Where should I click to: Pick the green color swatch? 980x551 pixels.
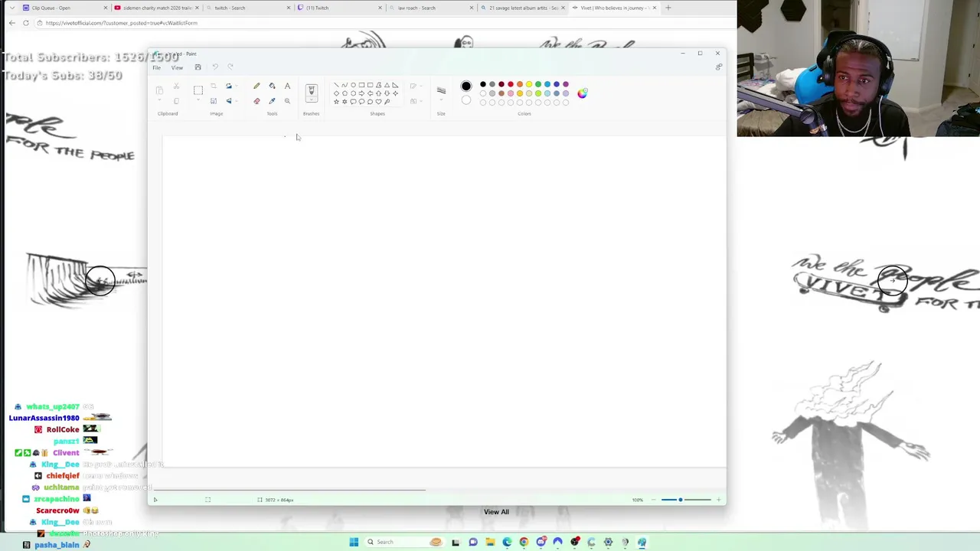pyautogui.click(x=538, y=85)
